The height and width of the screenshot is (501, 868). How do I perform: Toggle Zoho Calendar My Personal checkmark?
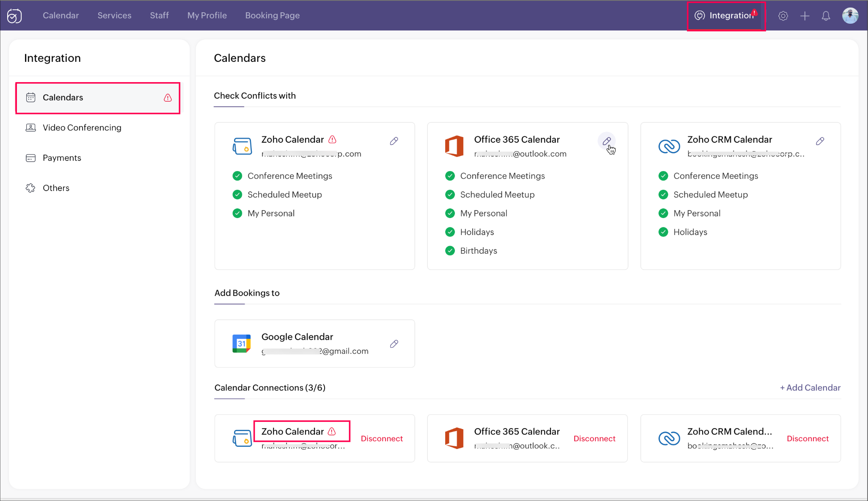coord(237,213)
